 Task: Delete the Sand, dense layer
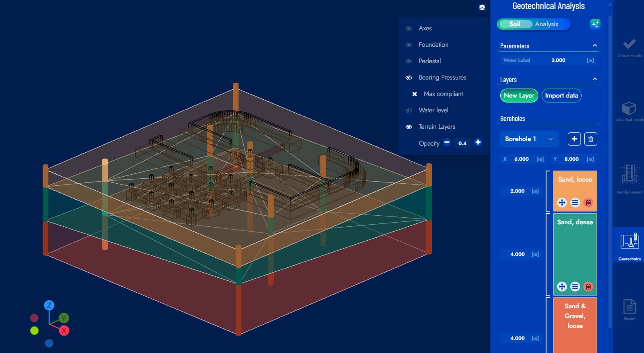588,287
